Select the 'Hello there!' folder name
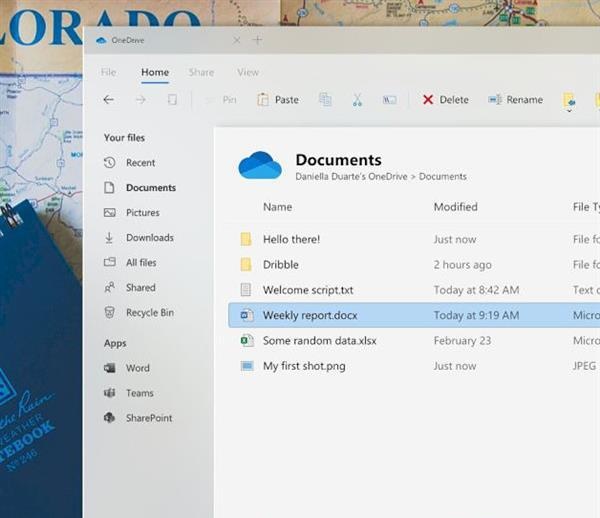Viewport: 600px width, 518px height. click(x=292, y=239)
